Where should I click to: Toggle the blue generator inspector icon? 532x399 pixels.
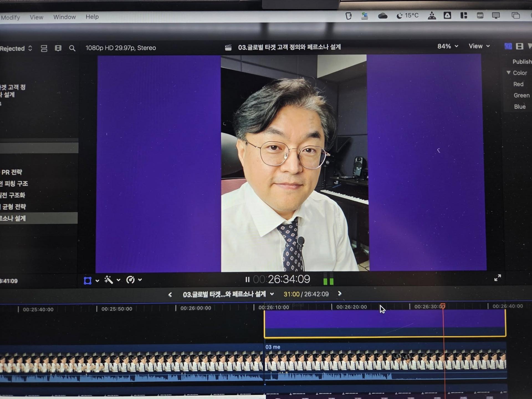click(508, 46)
